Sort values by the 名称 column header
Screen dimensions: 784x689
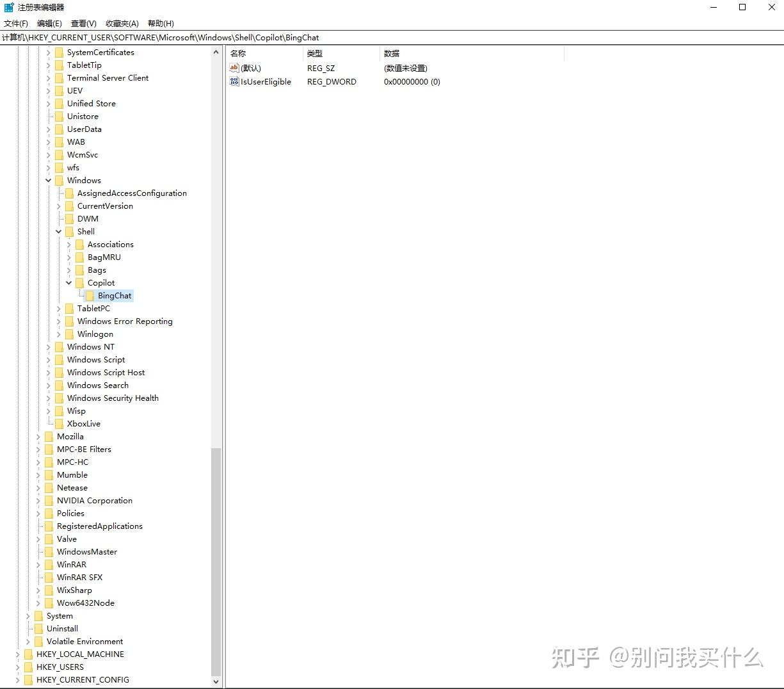[265, 54]
